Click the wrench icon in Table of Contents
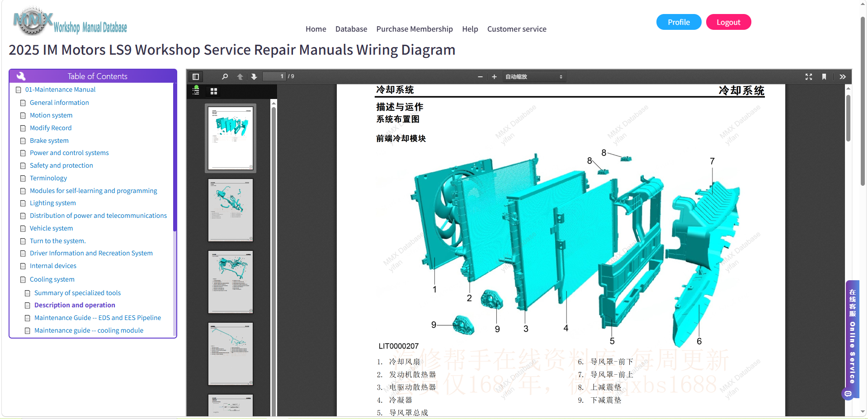Screen dimensions: 868x419 pyautogui.click(x=21, y=76)
